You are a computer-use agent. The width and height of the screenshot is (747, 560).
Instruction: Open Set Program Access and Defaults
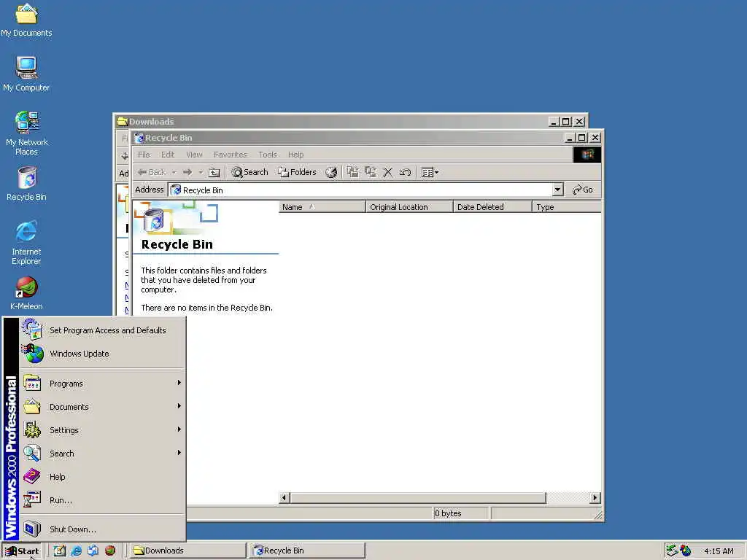[x=102, y=330]
